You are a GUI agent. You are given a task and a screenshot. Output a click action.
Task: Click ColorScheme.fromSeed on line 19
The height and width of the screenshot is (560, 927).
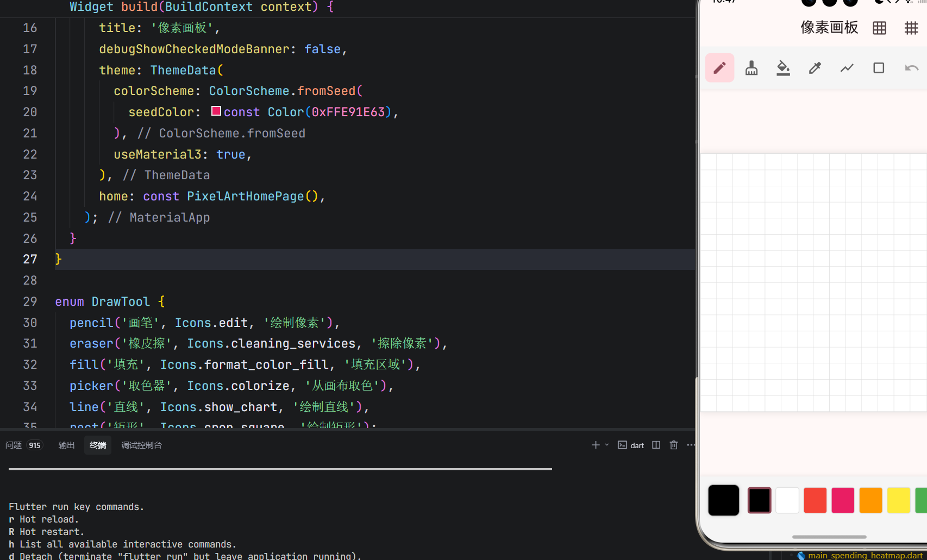(282, 91)
